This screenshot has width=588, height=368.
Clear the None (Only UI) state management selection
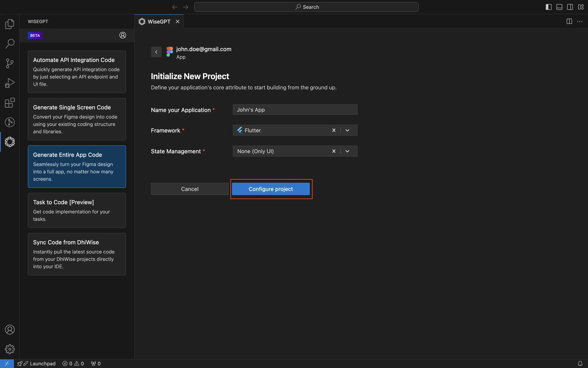click(x=334, y=151)
